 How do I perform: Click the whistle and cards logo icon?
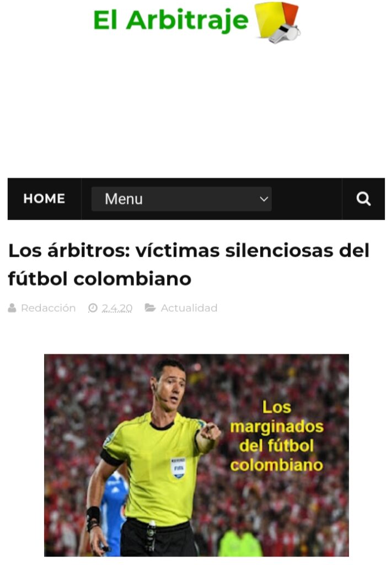(x=277, y=22)
